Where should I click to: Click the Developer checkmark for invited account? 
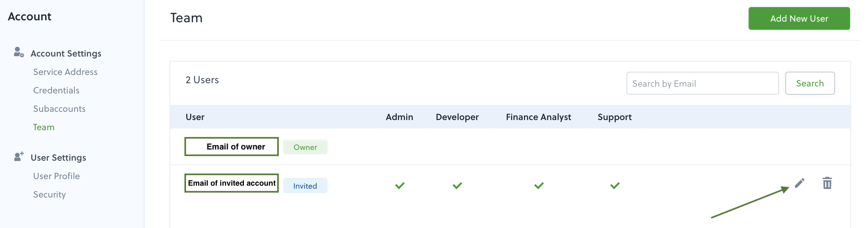pyautogui.click(x=457, y=185)
